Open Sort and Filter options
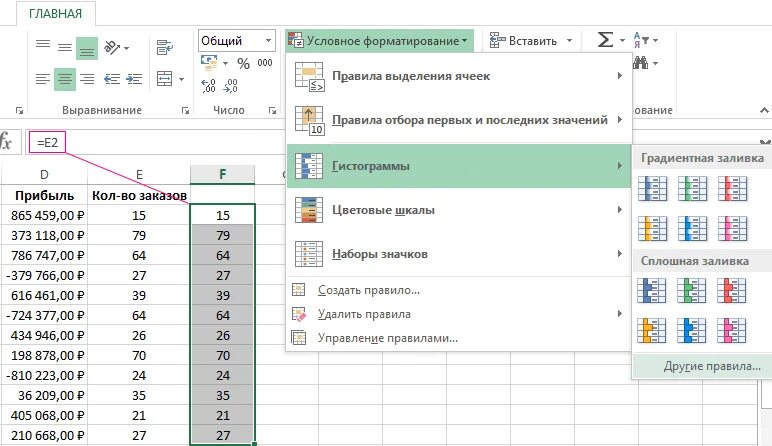Viewport: 772px width, 446px height. coord(645,40)
